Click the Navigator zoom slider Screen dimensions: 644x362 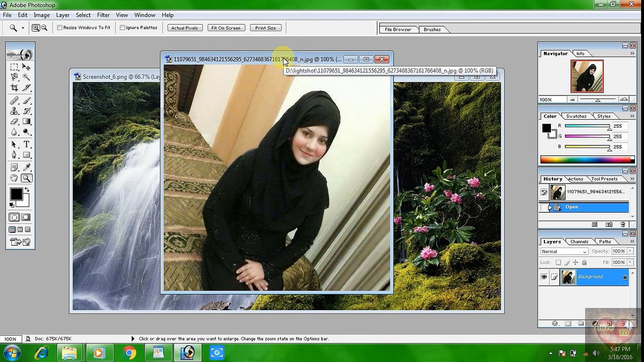pos(598,99)
